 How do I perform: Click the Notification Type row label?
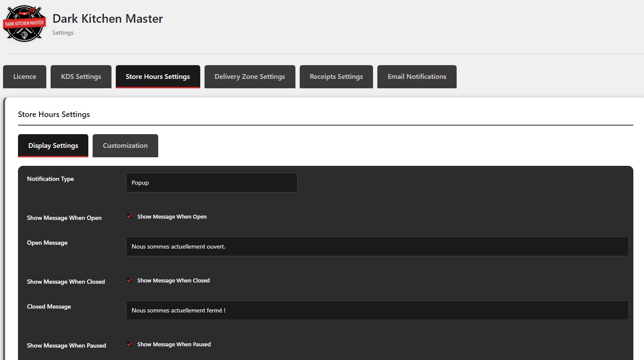click(x=50, y=179)
